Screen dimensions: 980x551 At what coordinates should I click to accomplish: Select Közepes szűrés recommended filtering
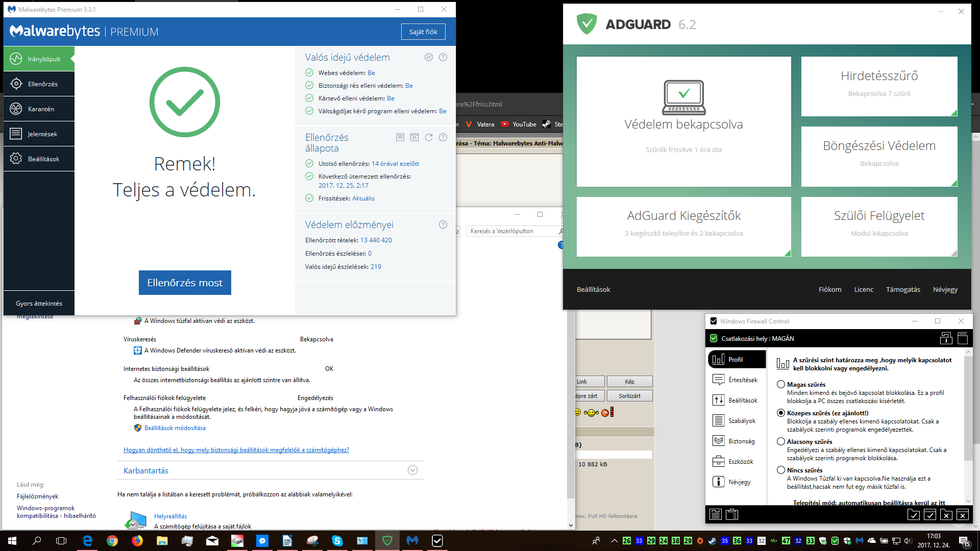pos(781,413)
